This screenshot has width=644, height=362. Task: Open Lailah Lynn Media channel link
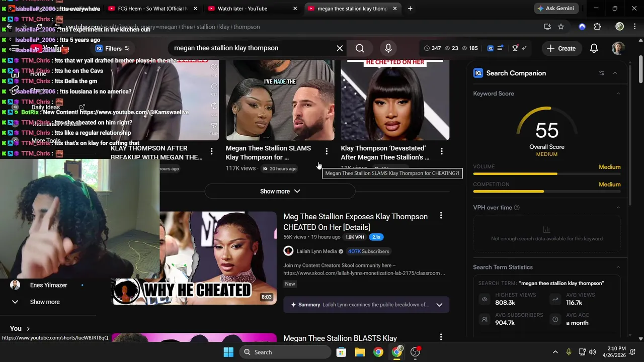tap(316, 251)
